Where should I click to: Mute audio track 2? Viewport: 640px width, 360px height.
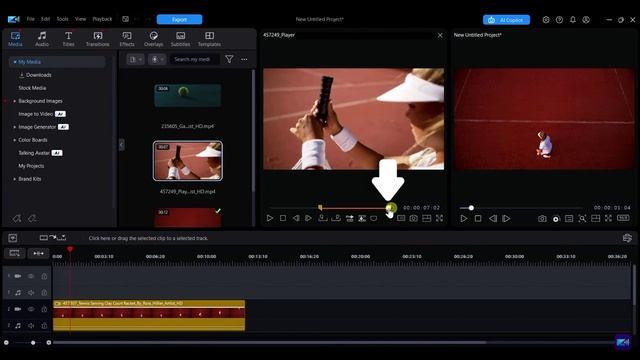31,326
